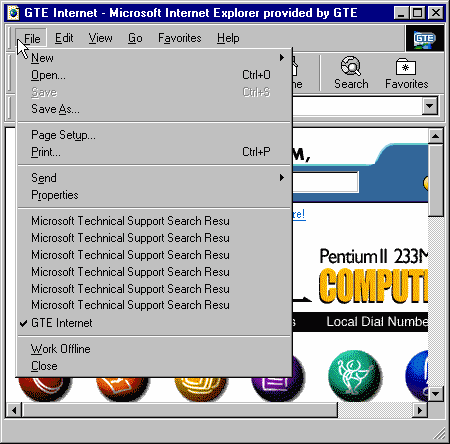Click the Internet Explorer title bar icon
This screenshot has height=444, width=450.
(13, 13)
